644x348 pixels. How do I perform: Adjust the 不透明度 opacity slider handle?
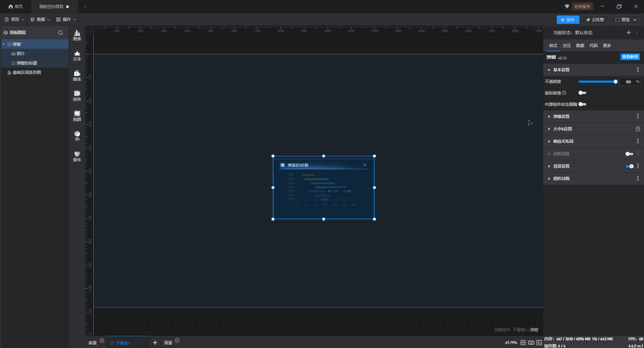(x=615, y=82)
